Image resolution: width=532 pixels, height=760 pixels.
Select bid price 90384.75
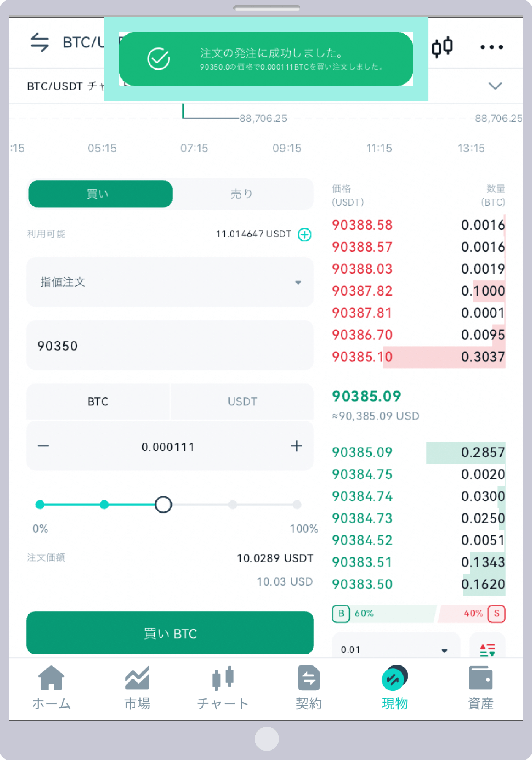[362, 474]
